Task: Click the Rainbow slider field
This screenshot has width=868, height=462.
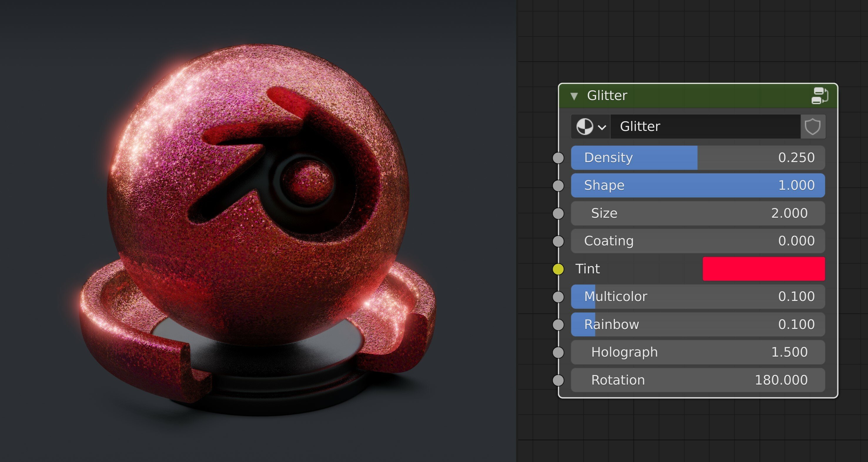Action: [x=698, y=324]
